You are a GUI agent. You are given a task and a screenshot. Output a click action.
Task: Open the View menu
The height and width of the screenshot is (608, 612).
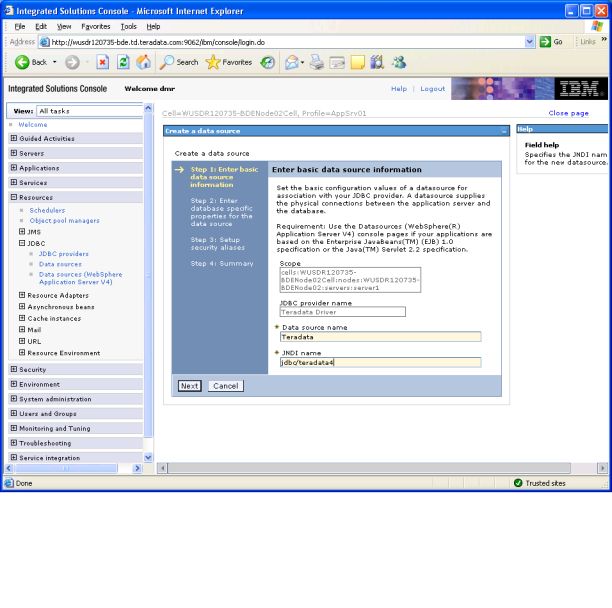(64, 27)
